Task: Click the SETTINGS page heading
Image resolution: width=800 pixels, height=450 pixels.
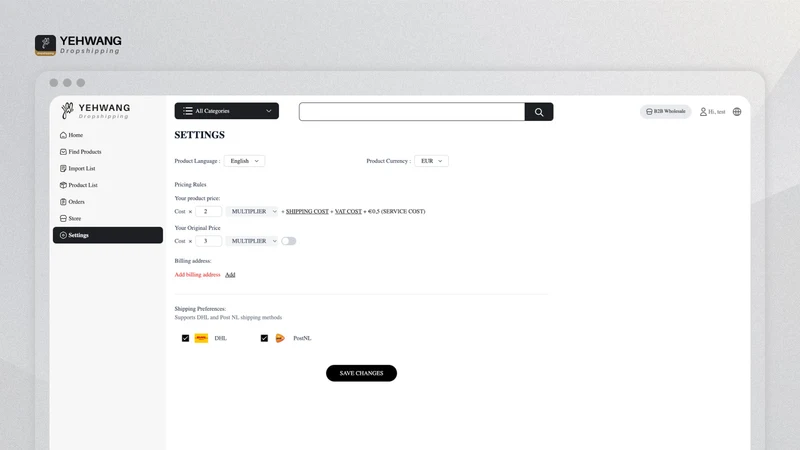Action: (199, 135)
